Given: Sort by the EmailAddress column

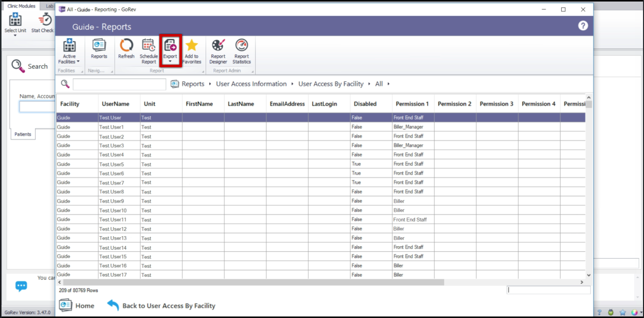Looking at the screenshot, I should [x=287, y=104].
